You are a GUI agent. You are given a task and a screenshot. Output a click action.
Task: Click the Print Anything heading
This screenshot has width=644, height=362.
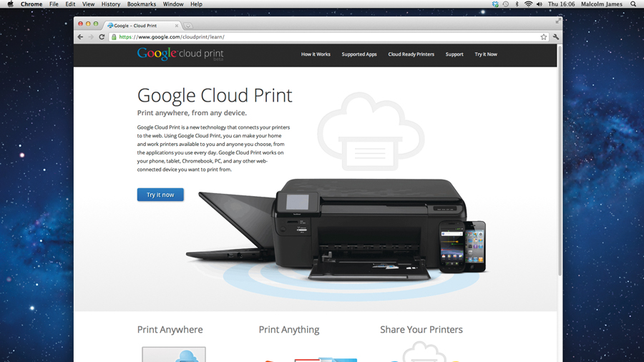click(289, 330)
